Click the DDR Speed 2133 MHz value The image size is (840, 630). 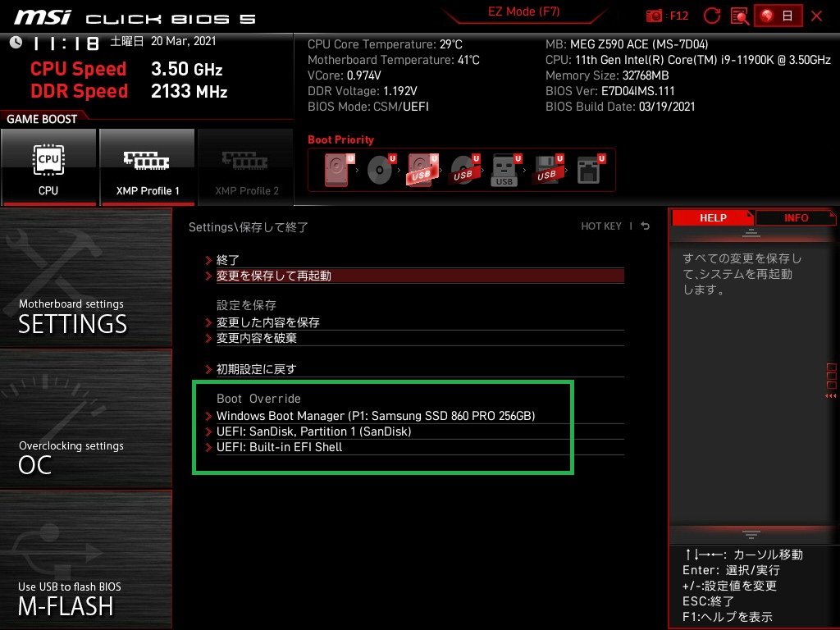click(x=189, y=91)
